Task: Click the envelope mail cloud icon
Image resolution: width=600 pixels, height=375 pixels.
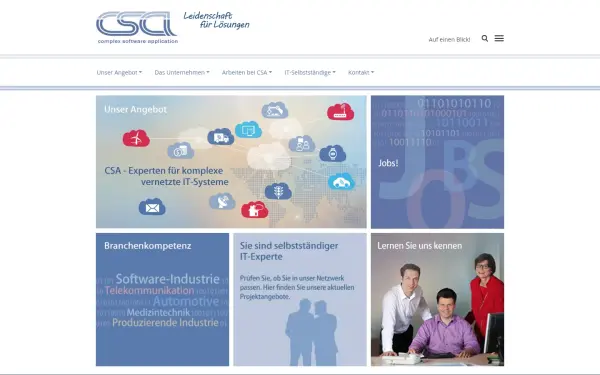Action: [152, 207]
